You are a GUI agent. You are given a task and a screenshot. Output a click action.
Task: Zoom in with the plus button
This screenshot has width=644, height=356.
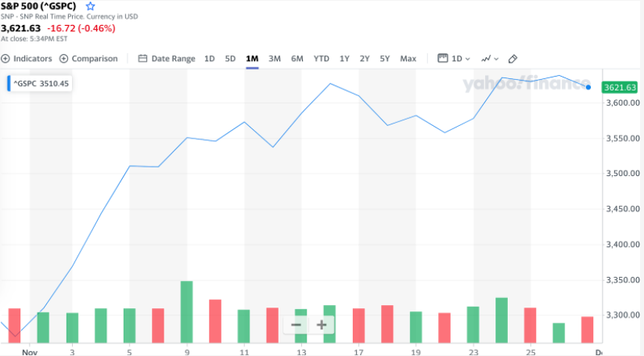(321, 325)
